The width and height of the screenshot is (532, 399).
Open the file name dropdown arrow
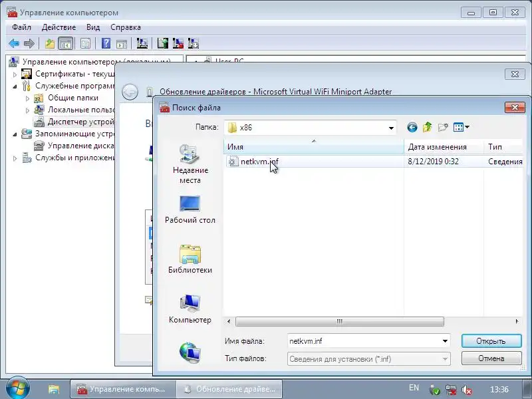[445, 341]
